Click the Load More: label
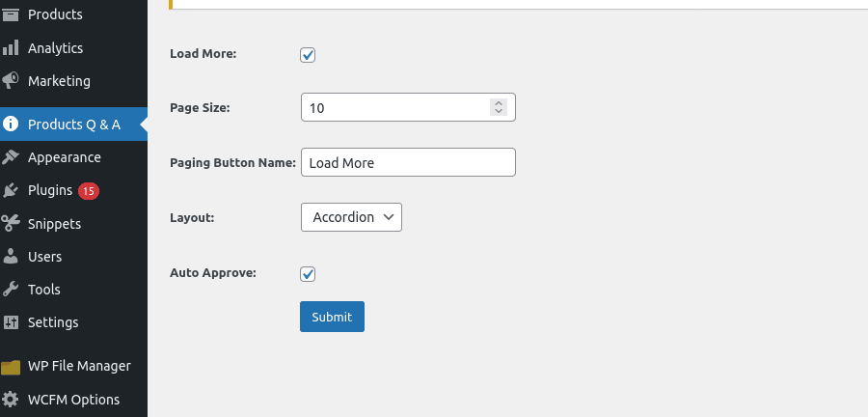 point(203,54)
